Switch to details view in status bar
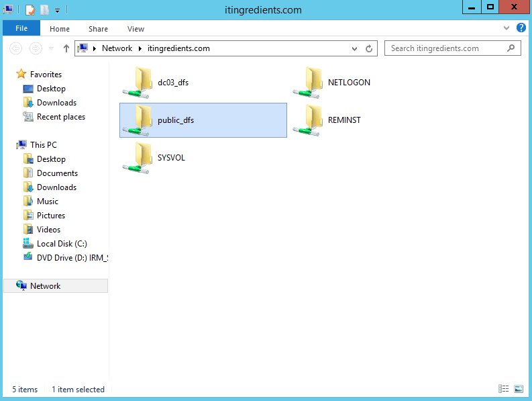 click(503, 389)
